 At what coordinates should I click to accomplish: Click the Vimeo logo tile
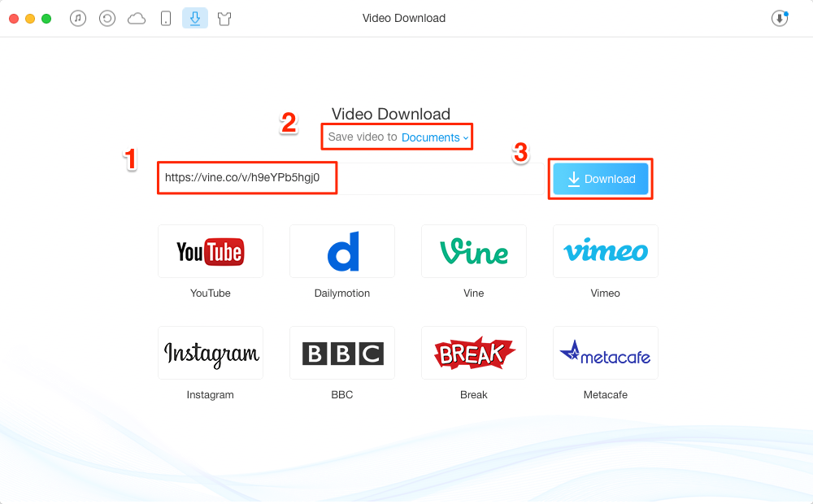point(606,251)
